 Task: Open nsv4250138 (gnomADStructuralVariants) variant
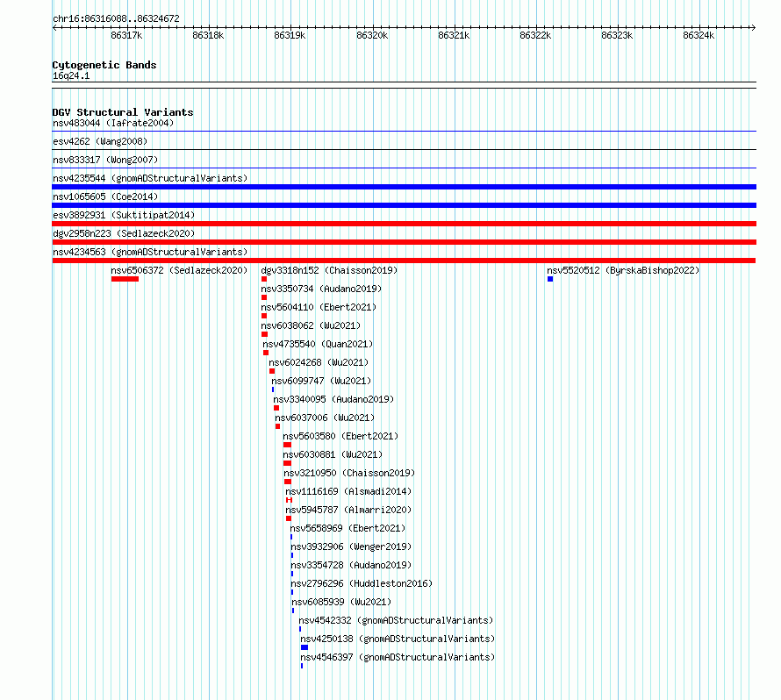(x=398, y=639)
